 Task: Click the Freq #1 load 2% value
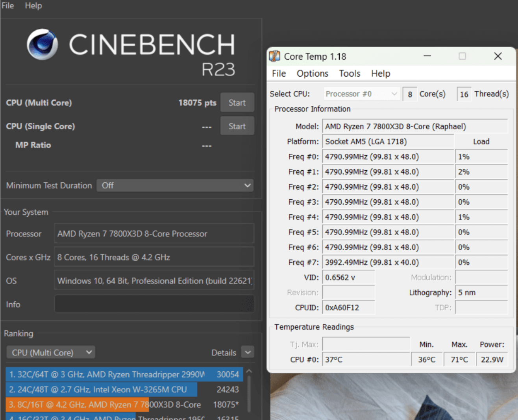[x=481, y=172]
